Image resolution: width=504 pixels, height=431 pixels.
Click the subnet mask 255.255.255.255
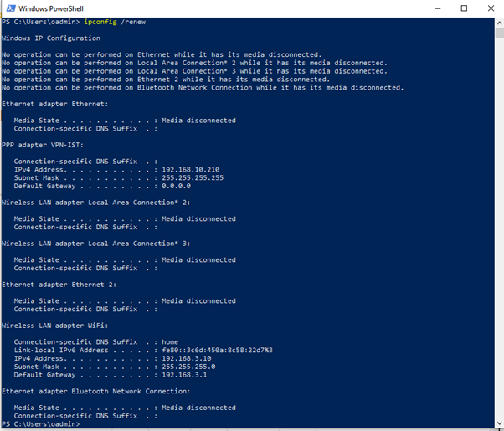[x=193, y=177]
